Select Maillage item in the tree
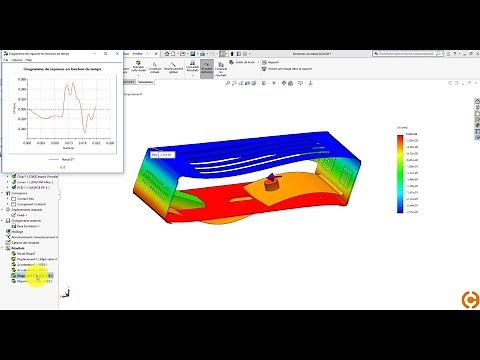 tap(15, 232)
